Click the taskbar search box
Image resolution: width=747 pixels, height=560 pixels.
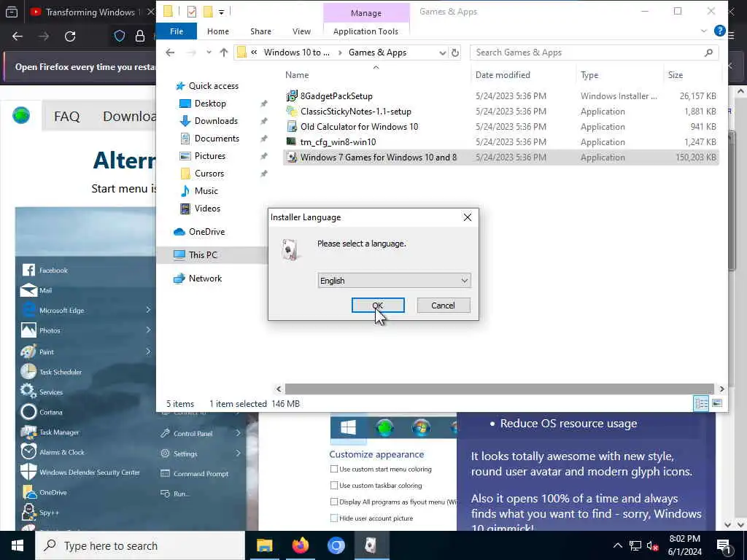pos(140,545)
